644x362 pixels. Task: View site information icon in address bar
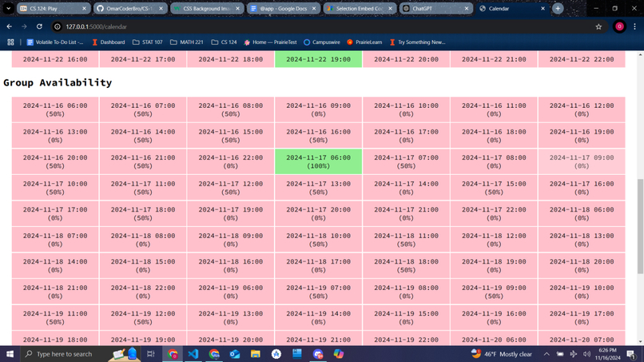pyautogui.click(x=58, y=26)
